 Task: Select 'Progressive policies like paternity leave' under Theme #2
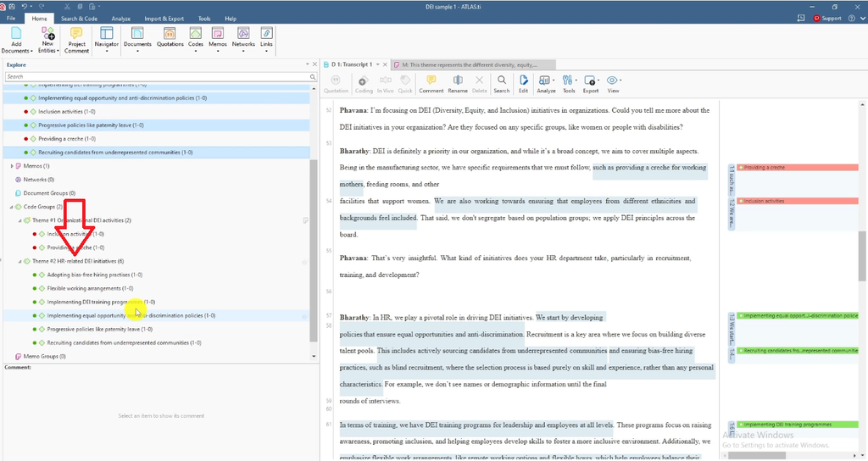[x=100, y=330]
